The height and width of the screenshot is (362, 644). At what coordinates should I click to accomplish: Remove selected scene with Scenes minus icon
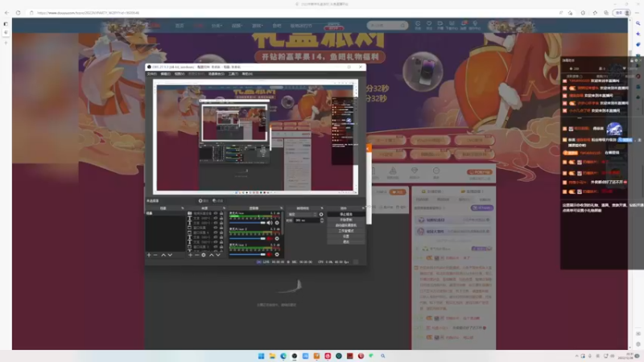(155, 255)
